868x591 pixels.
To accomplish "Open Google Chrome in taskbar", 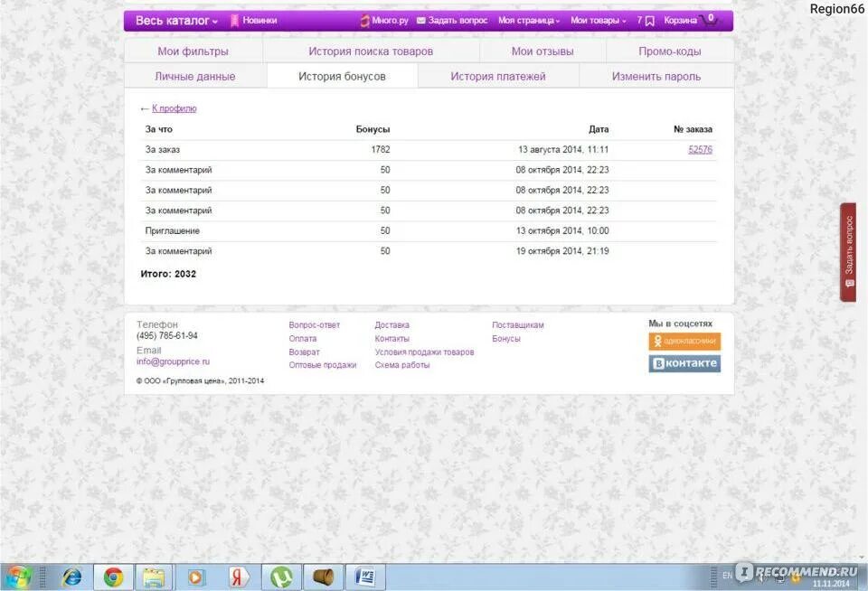I will [x=114, y=577].
